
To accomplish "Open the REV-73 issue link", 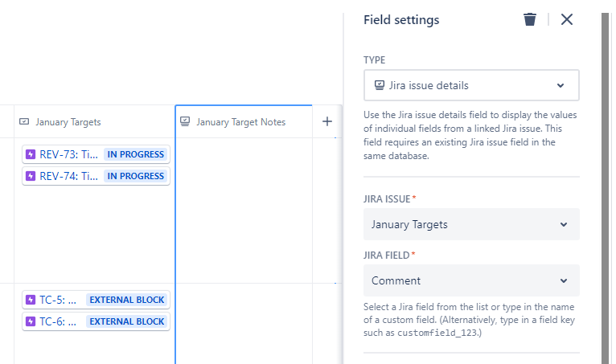I will point(68,154).
